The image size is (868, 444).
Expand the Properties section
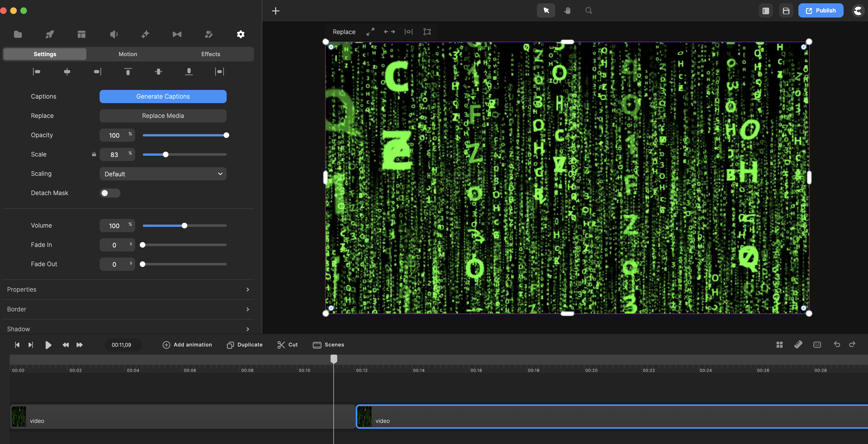click(128, 289)
